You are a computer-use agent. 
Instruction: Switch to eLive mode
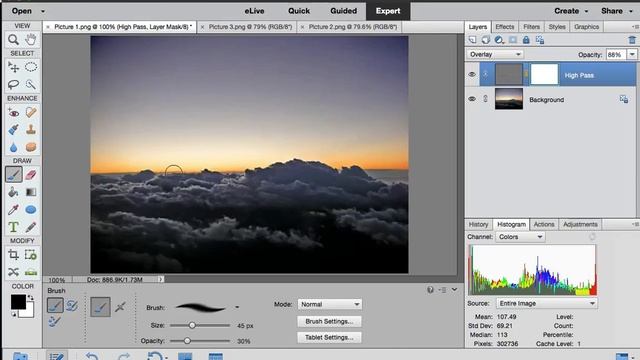[254, 11]
